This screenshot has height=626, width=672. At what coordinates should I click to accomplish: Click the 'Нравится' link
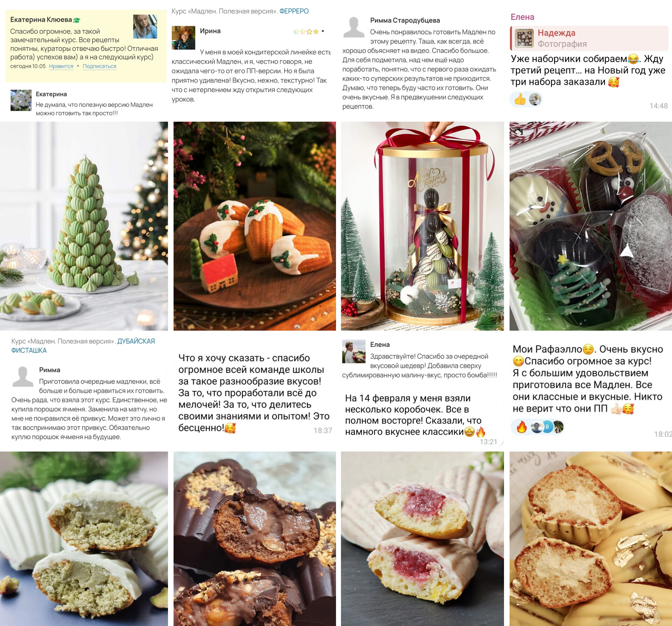point(61,66)
